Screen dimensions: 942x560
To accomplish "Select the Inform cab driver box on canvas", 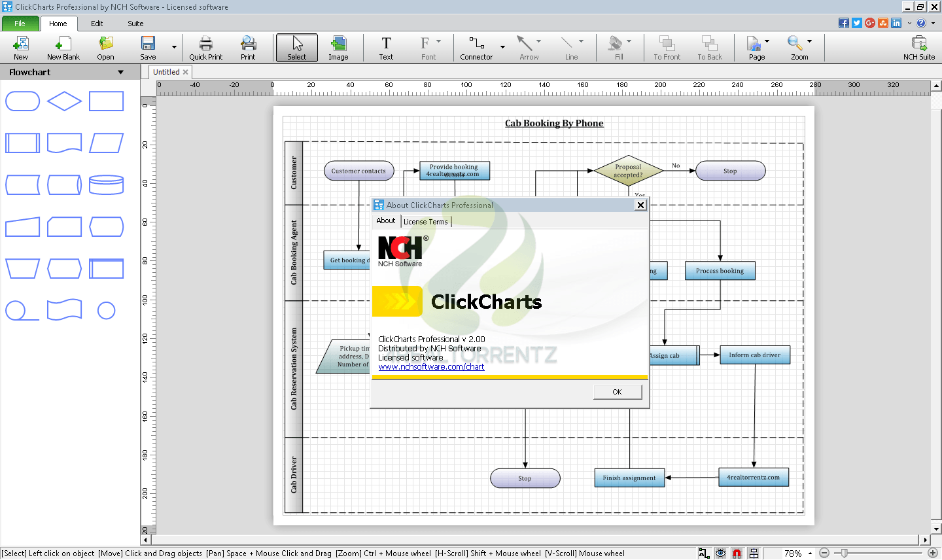I will 755,355.
